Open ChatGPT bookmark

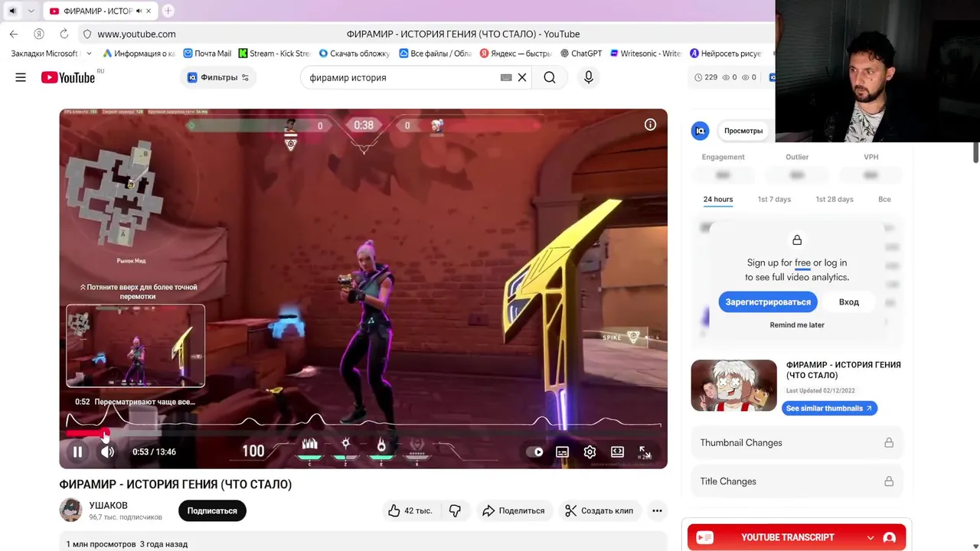click(x=581, y=54)
